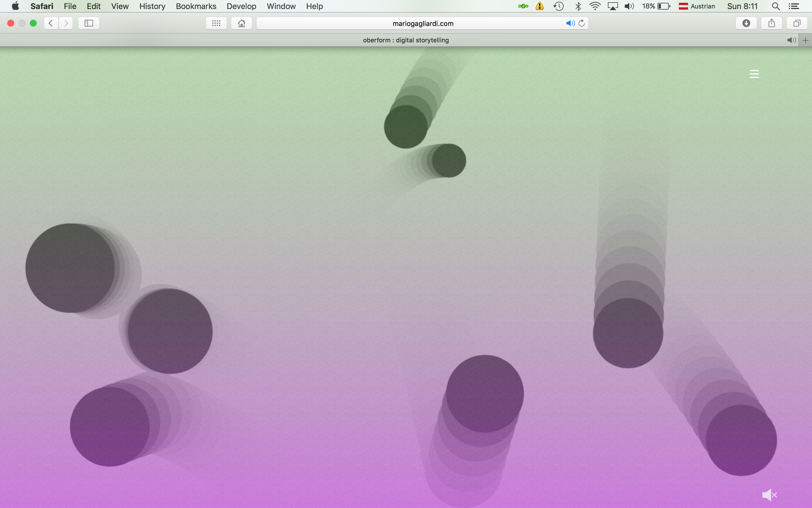Open the Safari menu

pos(42,6)
